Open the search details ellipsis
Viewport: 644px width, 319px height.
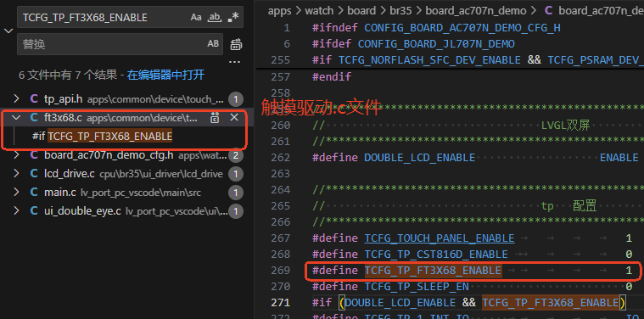click(234, 63)
